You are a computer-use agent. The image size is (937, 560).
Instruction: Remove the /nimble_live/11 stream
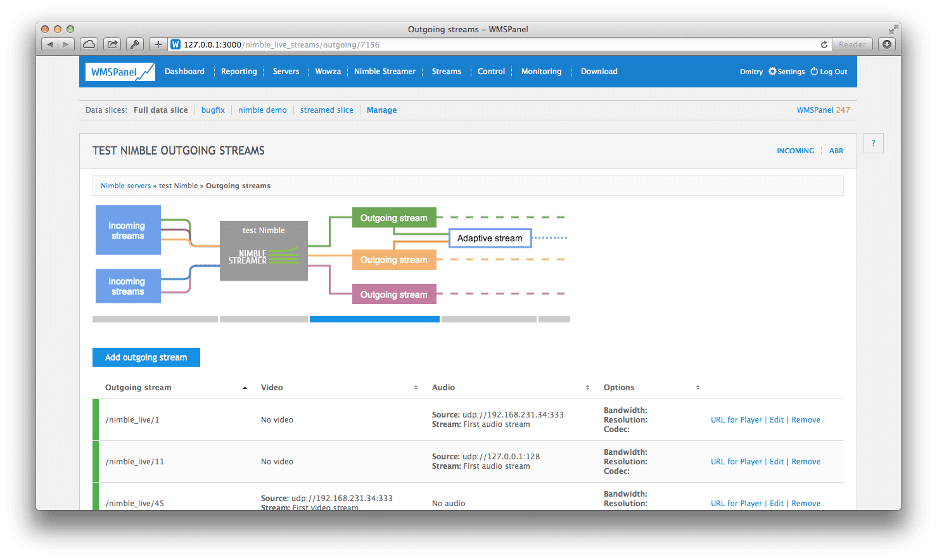click(x=806, y=462)
